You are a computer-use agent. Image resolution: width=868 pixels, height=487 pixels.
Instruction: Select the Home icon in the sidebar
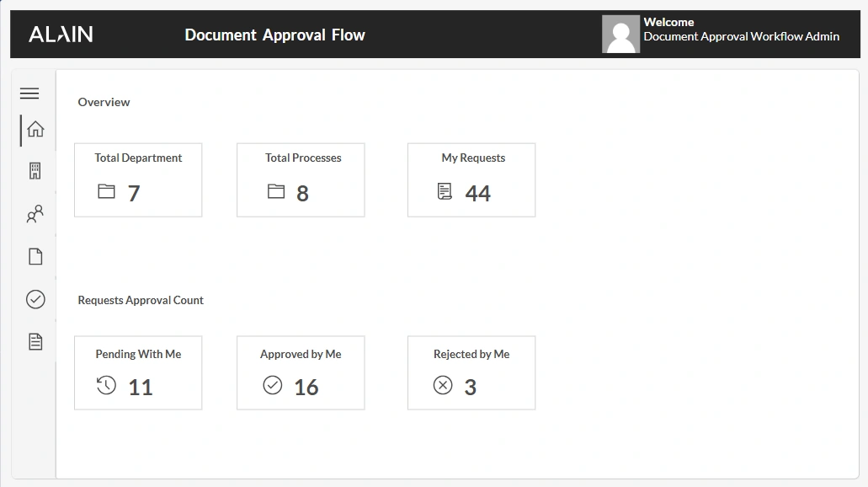[x=34, y=129]
